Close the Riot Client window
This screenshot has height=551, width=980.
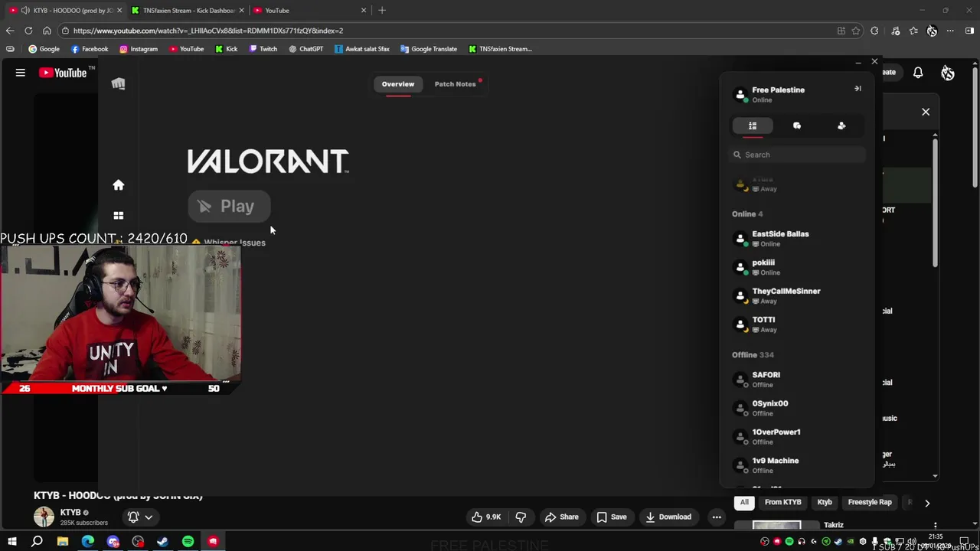pyautogui.click(x=874, y=61)
